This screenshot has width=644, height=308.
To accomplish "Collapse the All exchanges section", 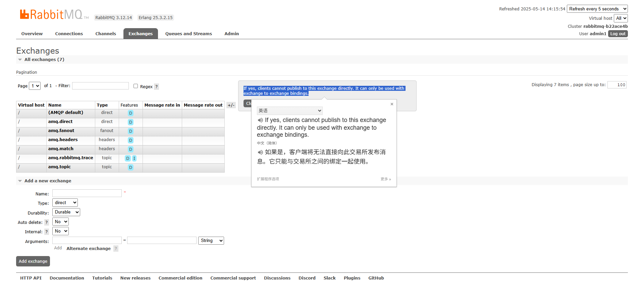I will pyautogui.click(x=20, y=60).
